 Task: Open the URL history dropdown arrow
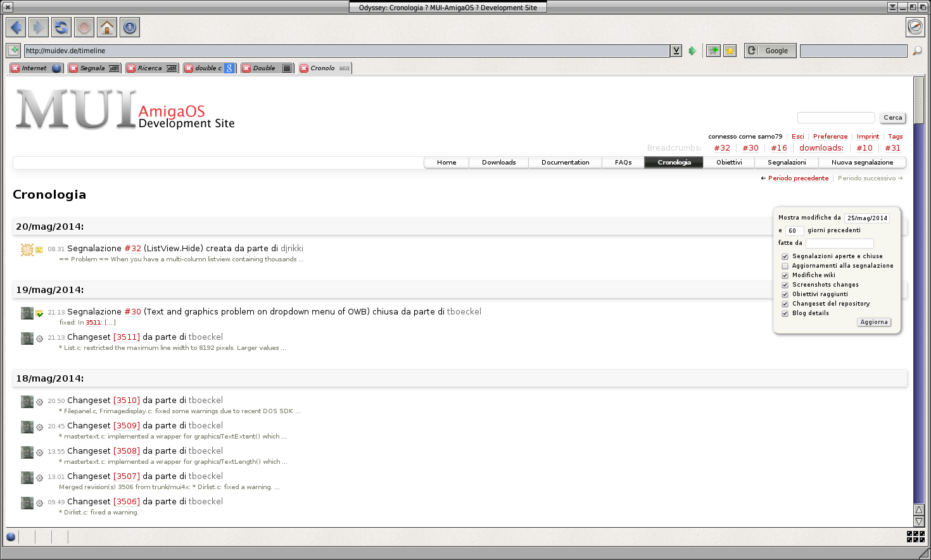tap(676, 51)
